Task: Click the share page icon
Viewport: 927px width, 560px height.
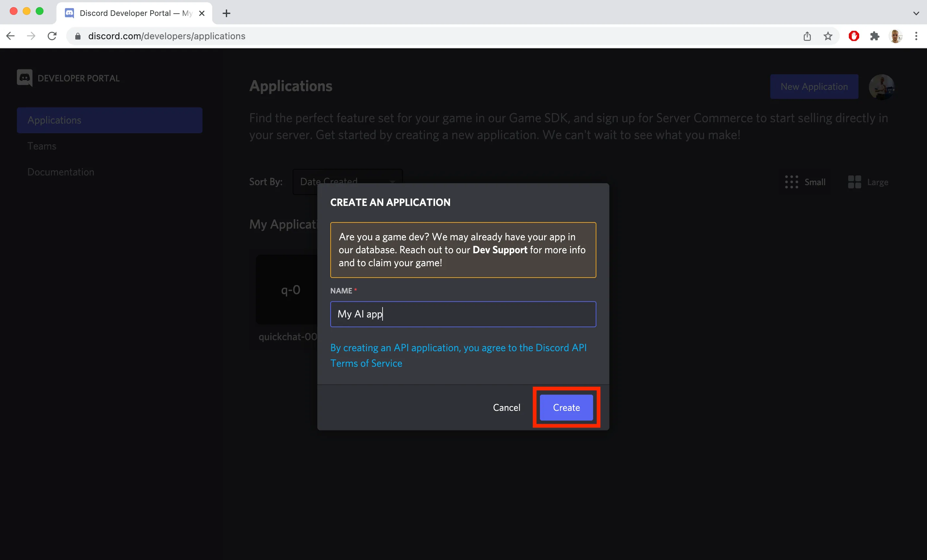Action: click(x=807, y=36)
